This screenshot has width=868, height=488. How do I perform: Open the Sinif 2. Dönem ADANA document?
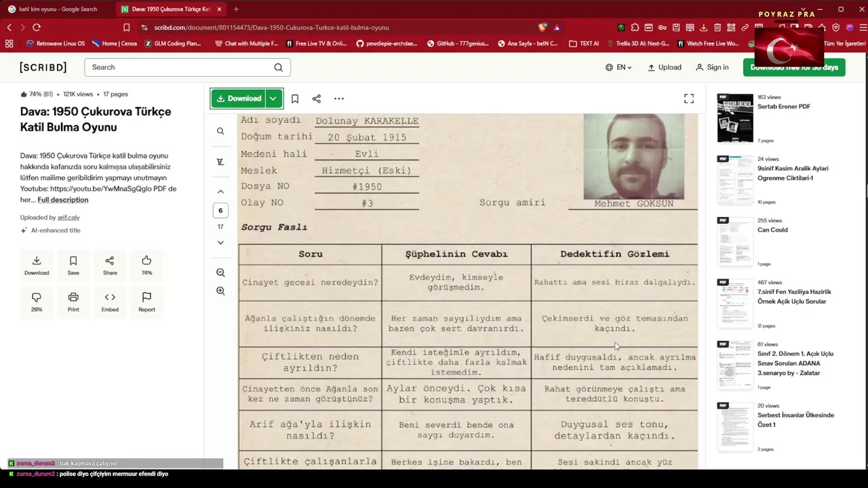point(795,363)
